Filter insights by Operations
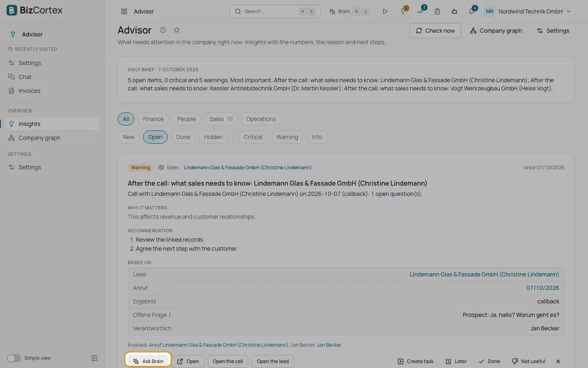The height and width of the screenshot is (368, 588). point(261,119)
